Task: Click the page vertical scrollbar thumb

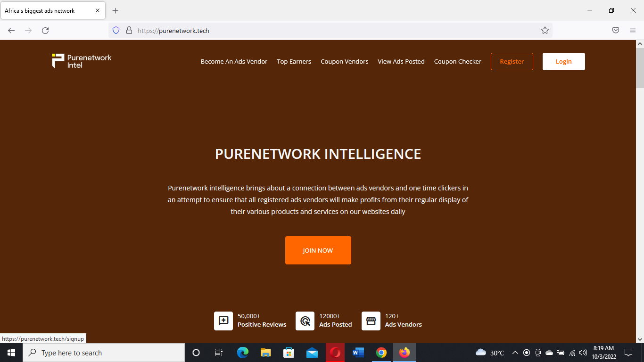Action: pyautogui.click(x=640, y=68)
